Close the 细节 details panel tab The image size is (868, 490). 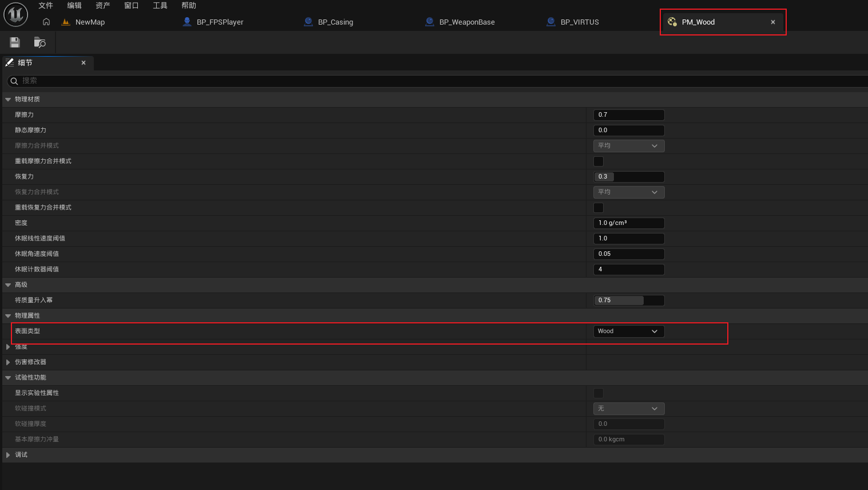[84, 63]
